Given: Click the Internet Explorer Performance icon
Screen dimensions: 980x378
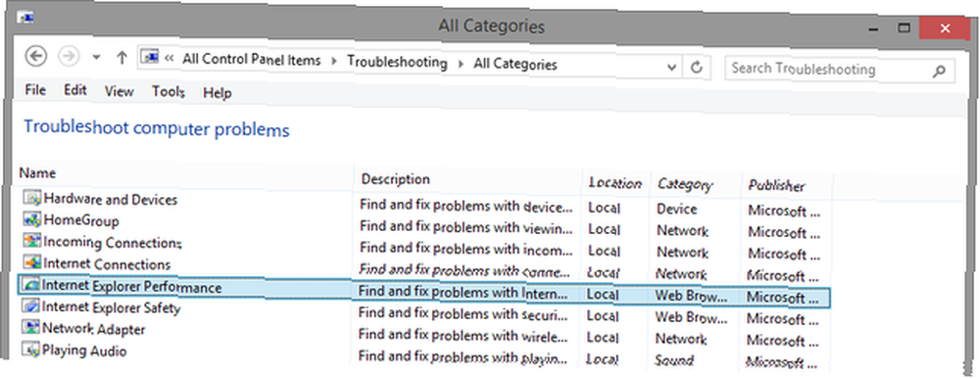Looking at the screenshot, I should click(x=30, y=285).
